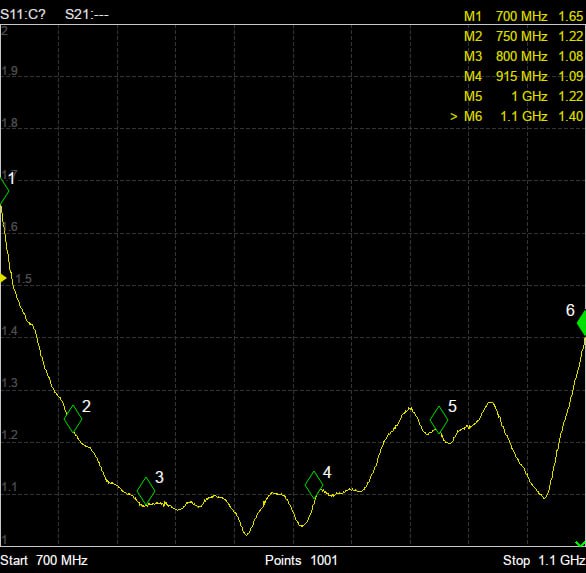Select the S21 trace label
Screen dimensions: 586x573
(x=87, y=15)
